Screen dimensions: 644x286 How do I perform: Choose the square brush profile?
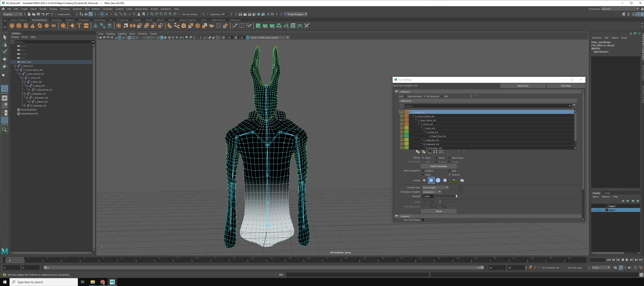[445, 180]
